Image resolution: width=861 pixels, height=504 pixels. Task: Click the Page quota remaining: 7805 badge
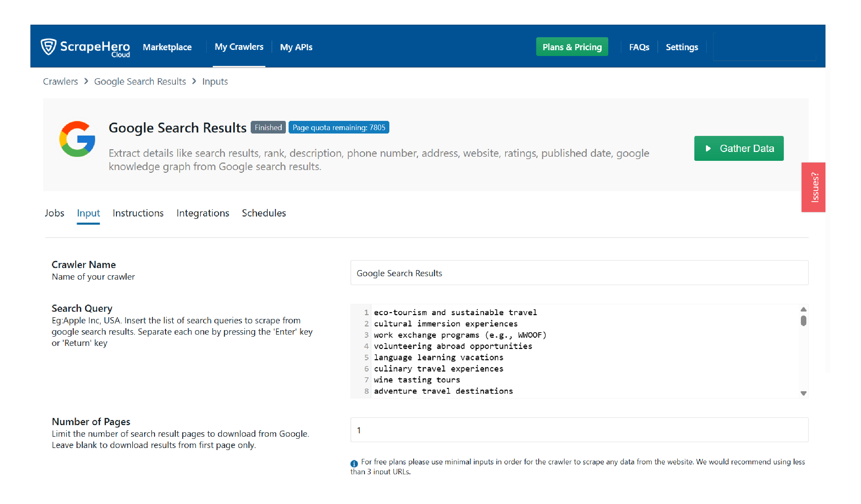tap(338, 127)
